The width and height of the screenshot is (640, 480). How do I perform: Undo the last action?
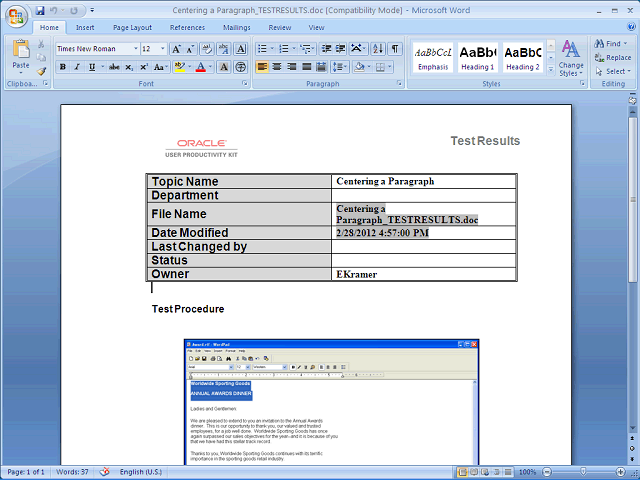[53, 11]
